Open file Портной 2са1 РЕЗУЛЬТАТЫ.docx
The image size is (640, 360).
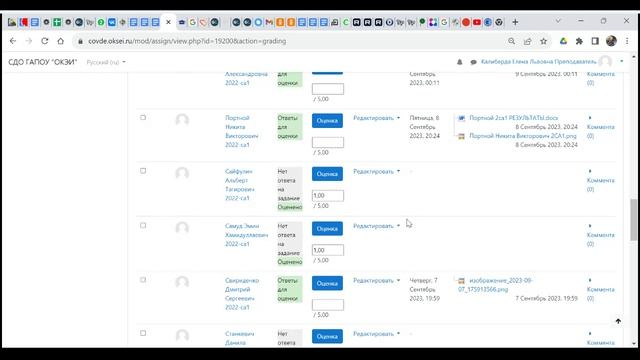point(513,118)
